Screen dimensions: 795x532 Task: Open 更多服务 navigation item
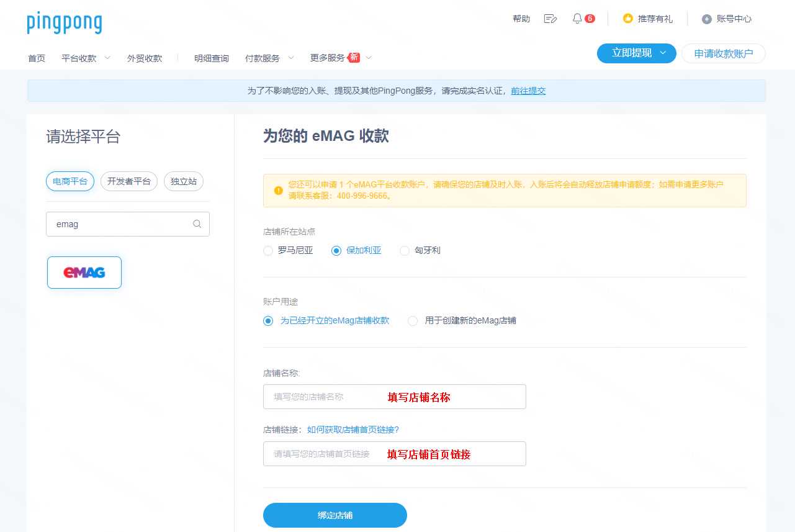tap(328, 58)
